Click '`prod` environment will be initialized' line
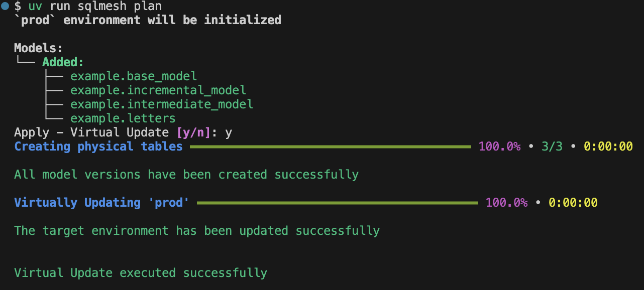This screenshot has height=290, width=644. (x=148, y=20)
